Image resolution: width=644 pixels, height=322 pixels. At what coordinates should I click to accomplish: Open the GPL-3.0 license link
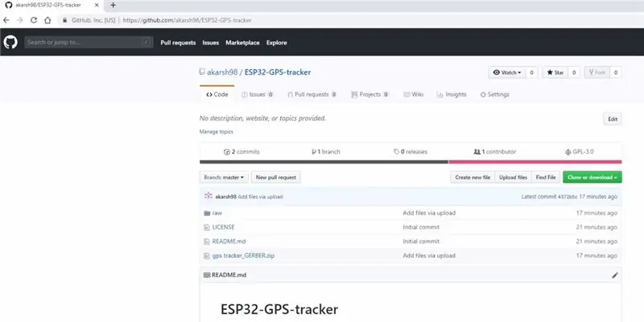580,151
